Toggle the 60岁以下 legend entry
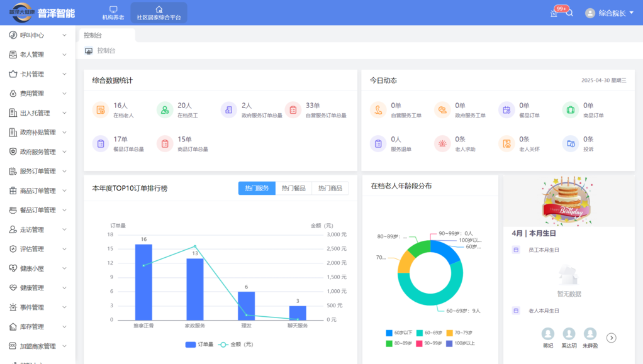The width and height of the screenshot is (643, 364). [399, 333]
